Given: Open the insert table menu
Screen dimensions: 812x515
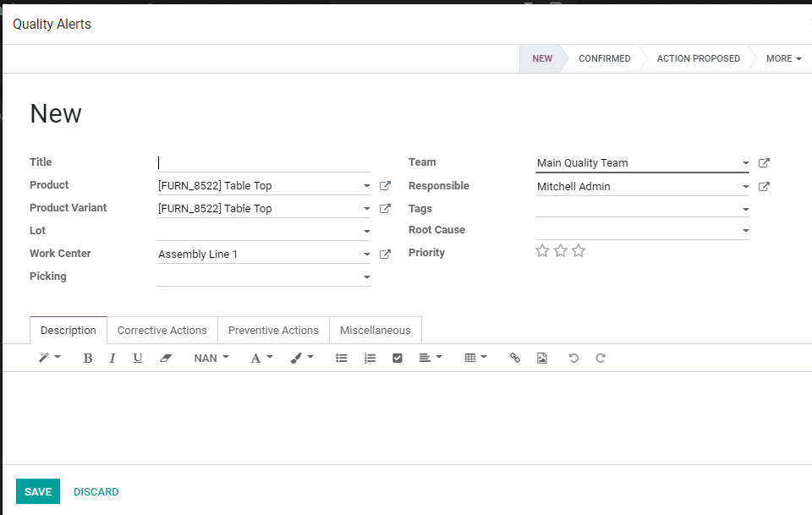Looking at the screenshot, I should pyautogui.click(x=476, y=358).
